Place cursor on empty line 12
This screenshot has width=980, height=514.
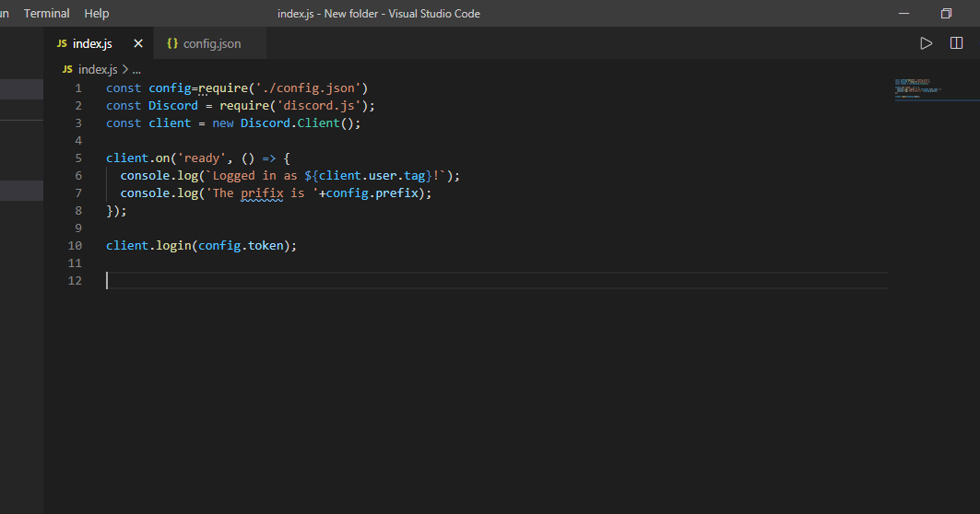click(497, 280)
